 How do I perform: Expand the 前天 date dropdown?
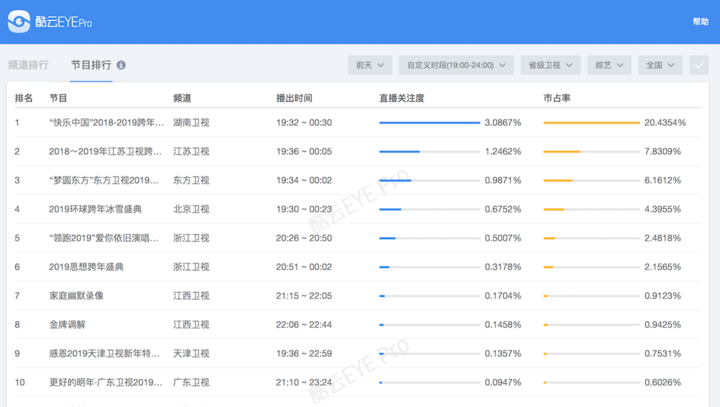370,65
